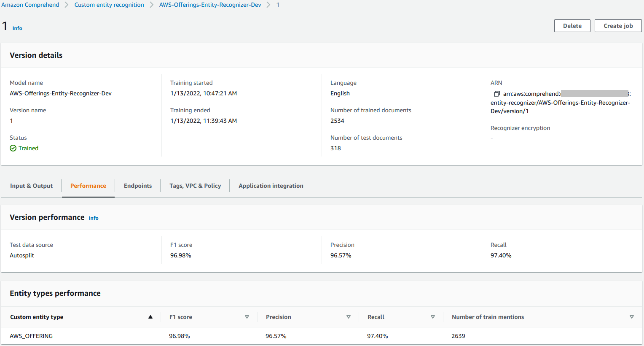Select the trained documents count 2534
644x346 pixels.
[x=337, y=121]
